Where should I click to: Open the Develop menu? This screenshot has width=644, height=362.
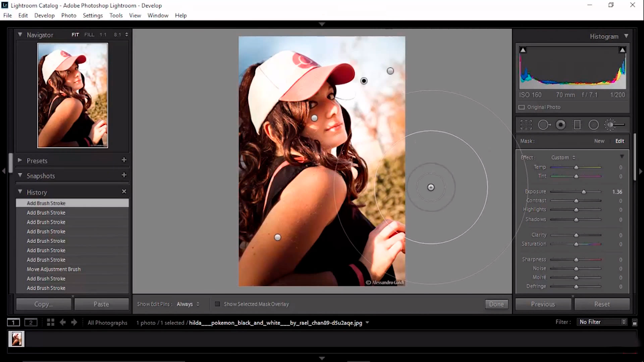point(44,15)
